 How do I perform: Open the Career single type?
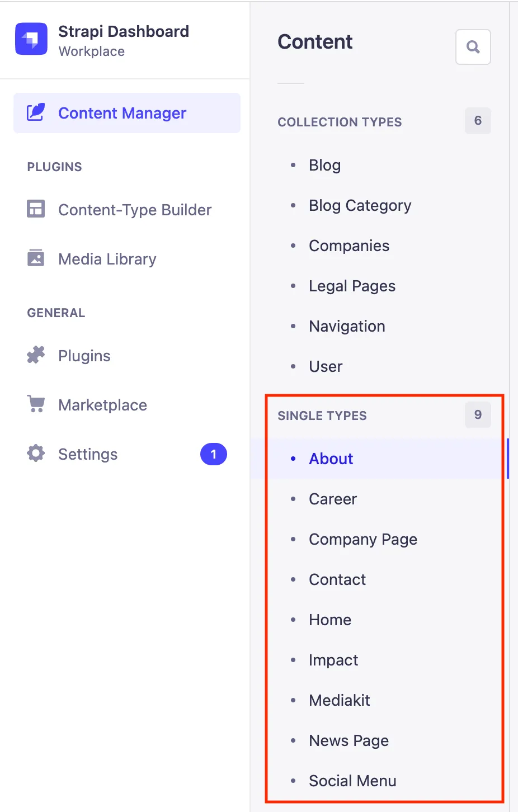tap(333, 499)
